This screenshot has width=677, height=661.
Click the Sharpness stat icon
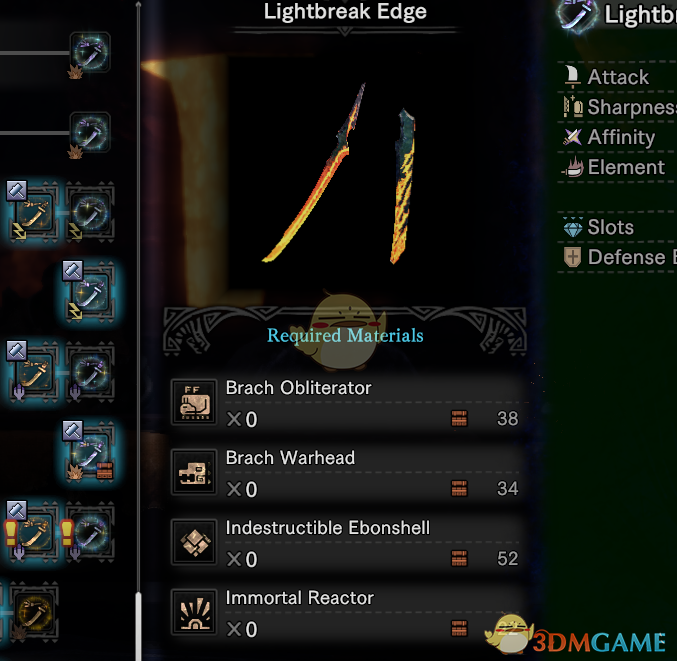tap(573, 107)
